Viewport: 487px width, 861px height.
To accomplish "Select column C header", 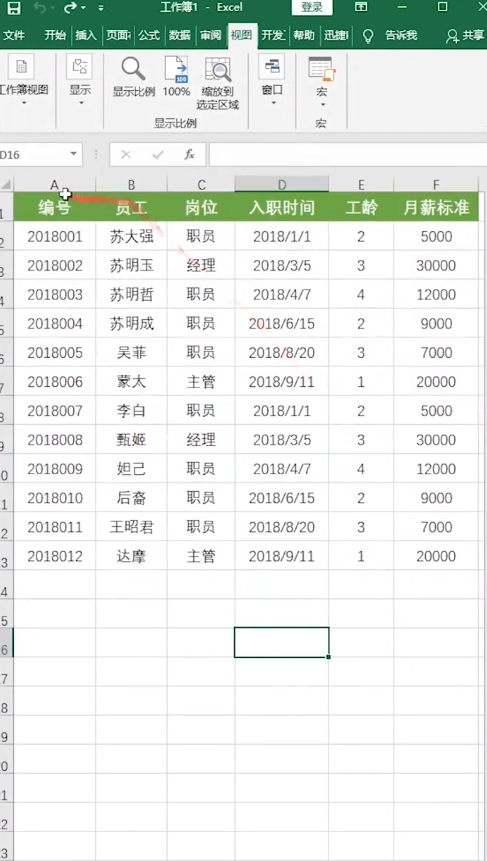I will 201,184.
